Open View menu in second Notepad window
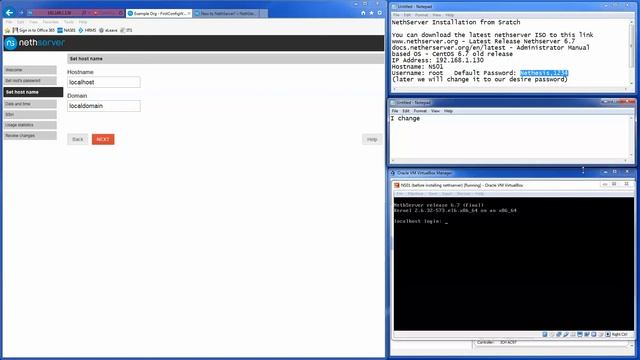The width and height of the screenshot is (640, 360). (436, 111)
